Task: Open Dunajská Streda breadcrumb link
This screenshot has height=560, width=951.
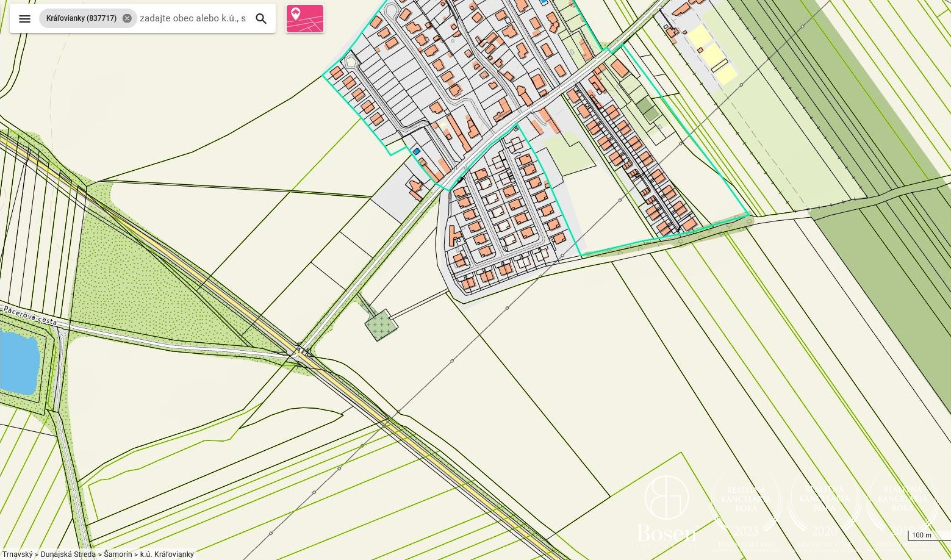Action: coord(68,555)
